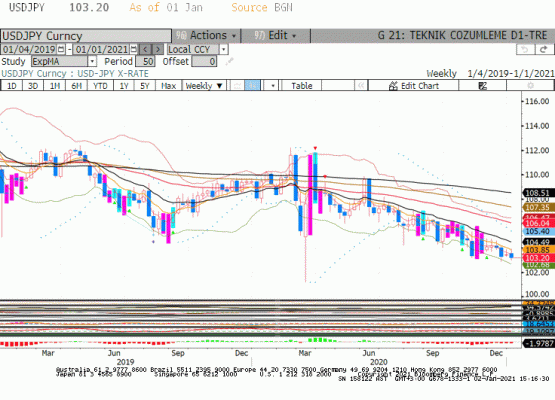Click the start date field 01/04/2019
The image size is (555, 400).
click(29, 49)
